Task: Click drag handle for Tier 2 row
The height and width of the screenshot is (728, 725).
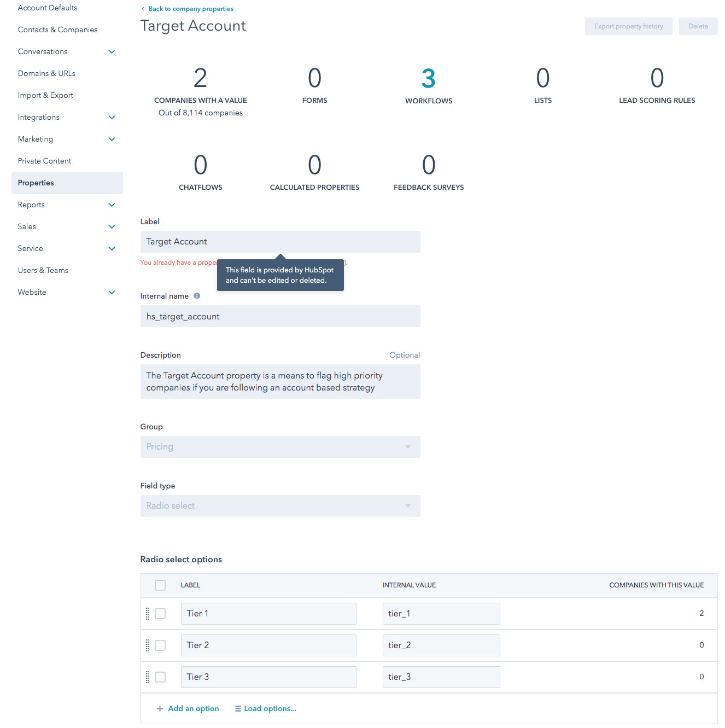Action: [147, 645]
